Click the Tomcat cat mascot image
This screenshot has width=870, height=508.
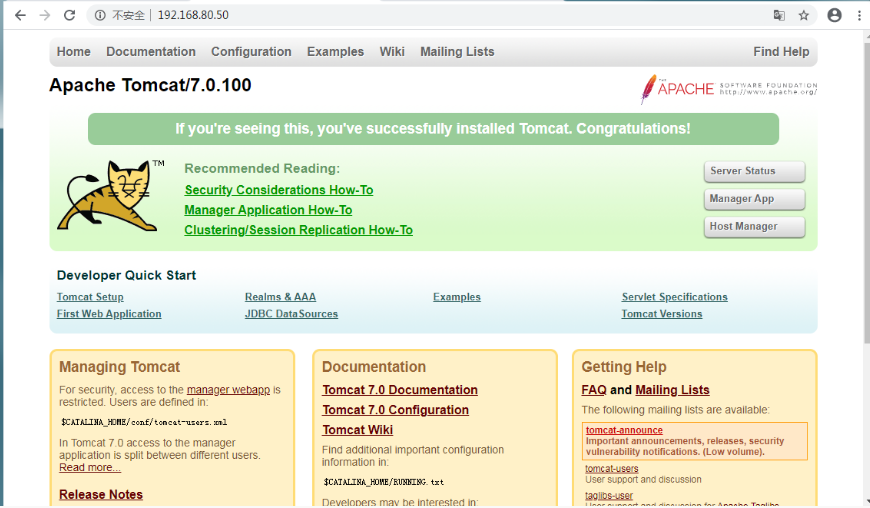coord(110,195)
